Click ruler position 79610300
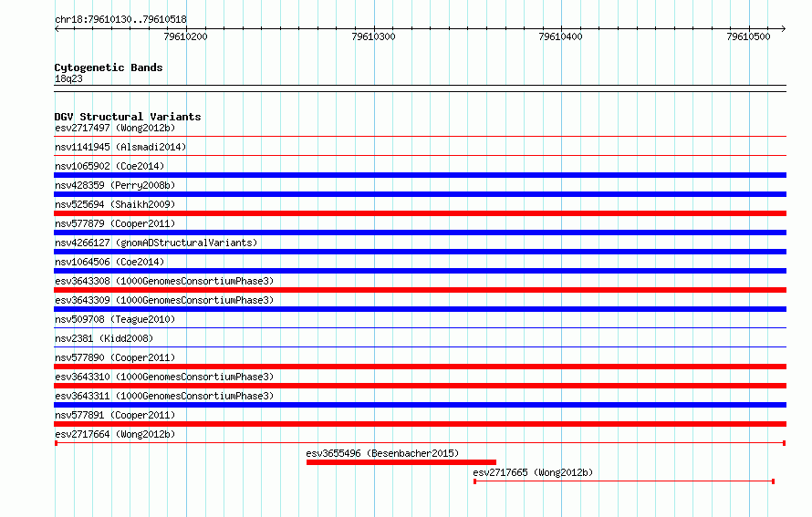This screenshot has width=812, height=517. (373, 36)
